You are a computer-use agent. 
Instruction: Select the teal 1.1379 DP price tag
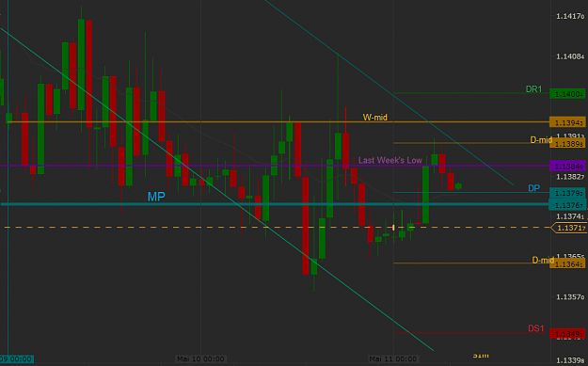point(567,193)
